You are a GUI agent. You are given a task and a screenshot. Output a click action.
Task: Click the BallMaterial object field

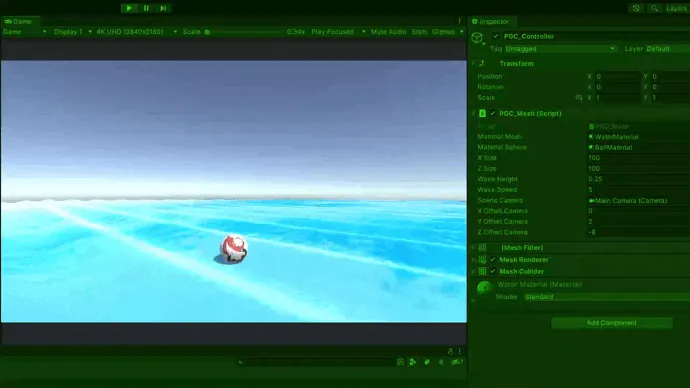click(x=639, y=147)
